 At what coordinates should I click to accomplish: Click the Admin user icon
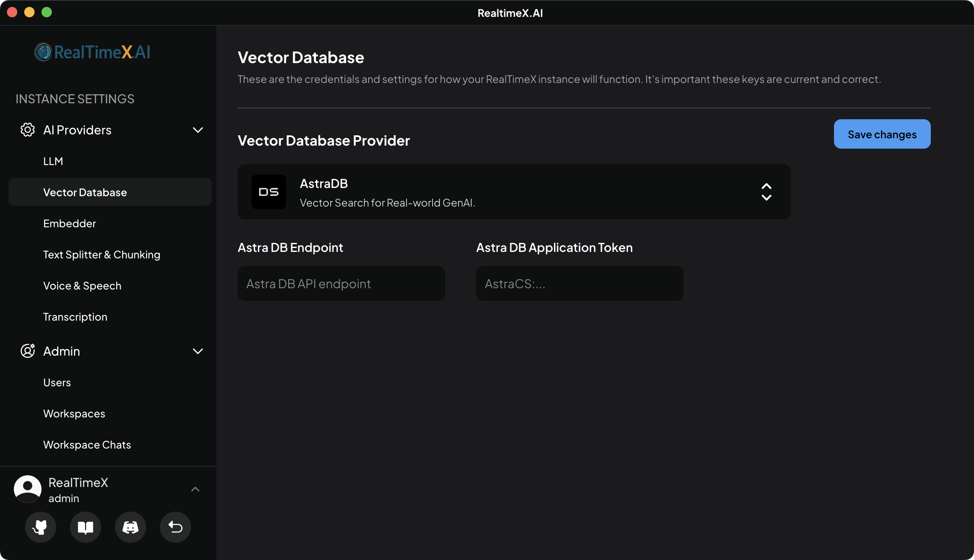pyautogui.click(x=28, y=351)
